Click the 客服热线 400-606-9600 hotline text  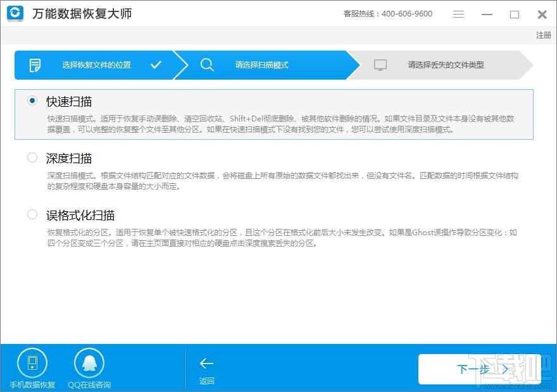tap(387, 14)
